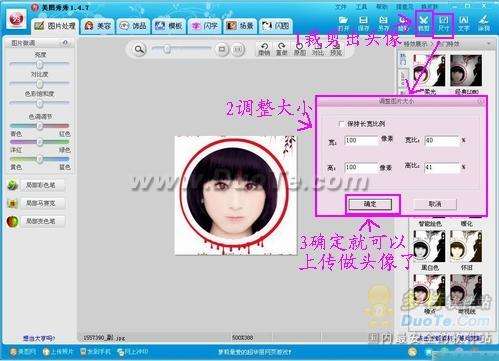Collapse the 图片微调 panel header arrow

pos(65,43)
